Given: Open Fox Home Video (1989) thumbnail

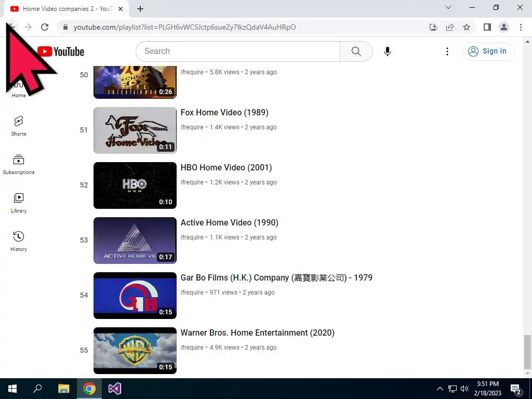Looking at the screenshot, I should pyautogui.click(x=135, y=130).
